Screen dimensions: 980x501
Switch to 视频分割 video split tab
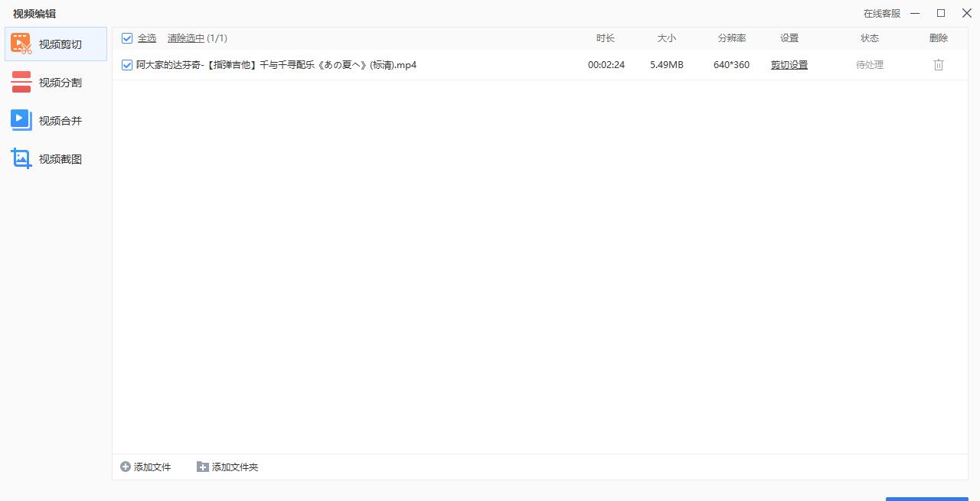[x=56, y=83]
